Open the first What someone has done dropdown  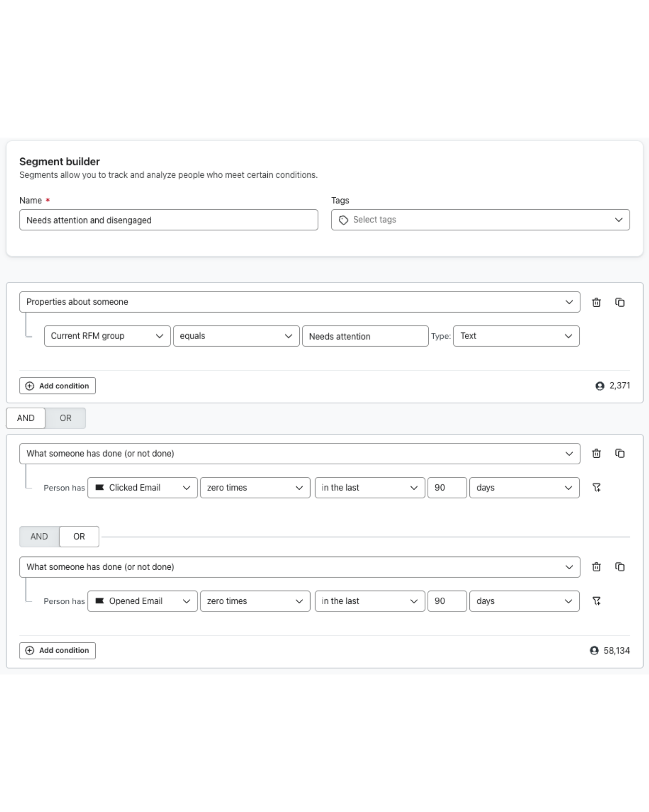(x=300, y=454)
